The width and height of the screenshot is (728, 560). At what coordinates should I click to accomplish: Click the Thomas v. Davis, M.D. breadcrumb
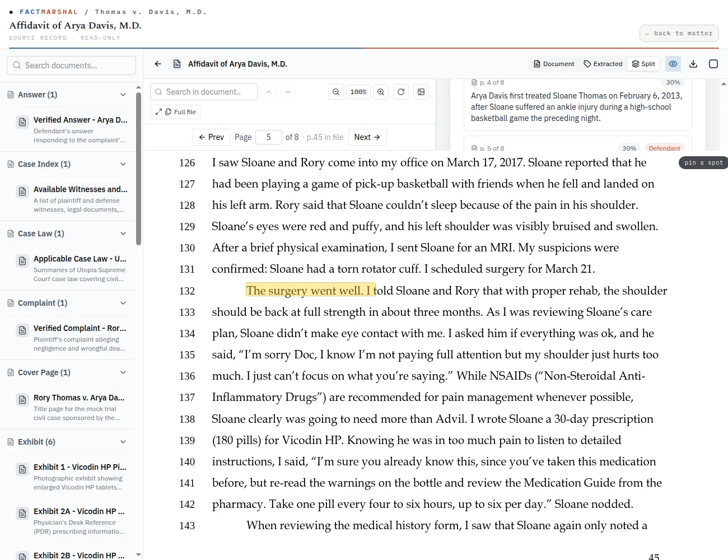150,12
